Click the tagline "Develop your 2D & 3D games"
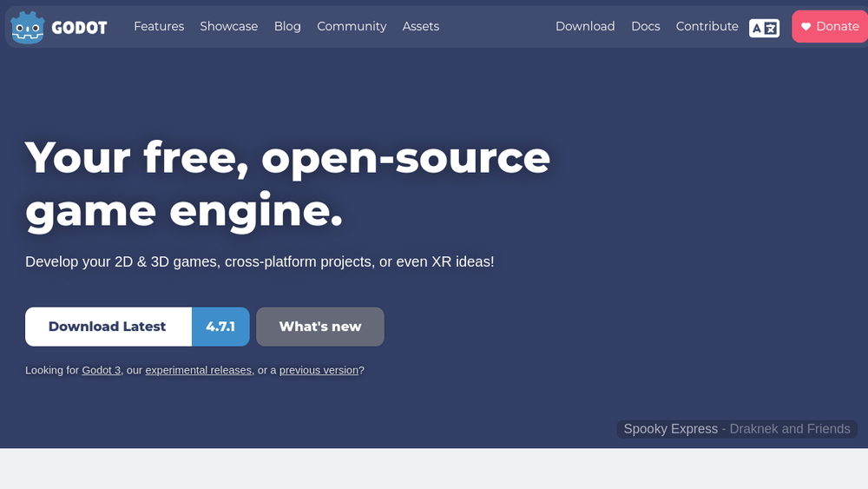868x489 pixels. pos(122,261)
